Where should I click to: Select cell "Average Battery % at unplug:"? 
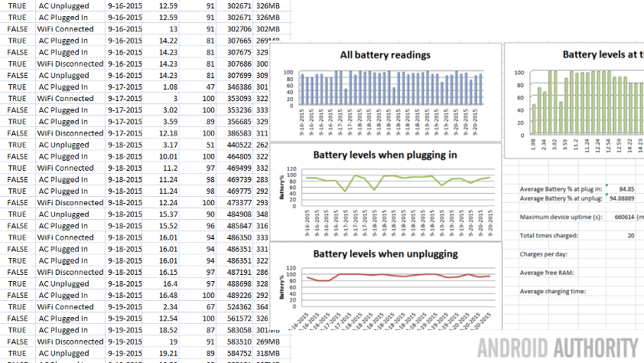[x=561, y=198]
